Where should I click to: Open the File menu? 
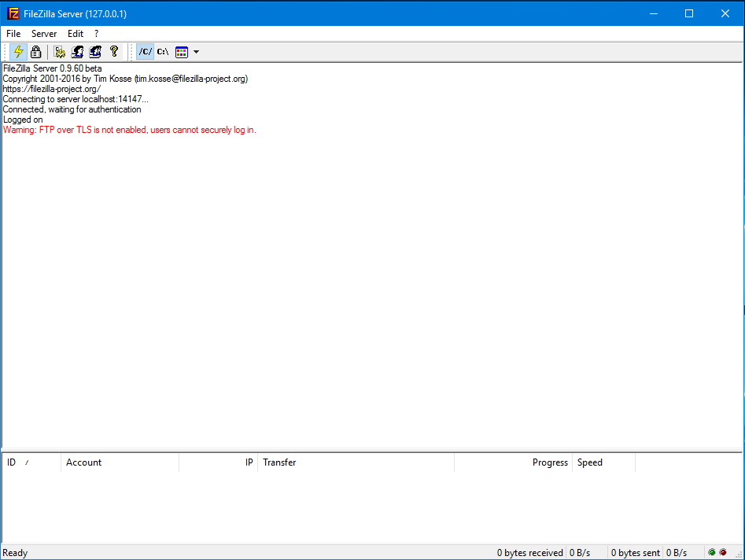pyautogui.click(x=13, y=33)
